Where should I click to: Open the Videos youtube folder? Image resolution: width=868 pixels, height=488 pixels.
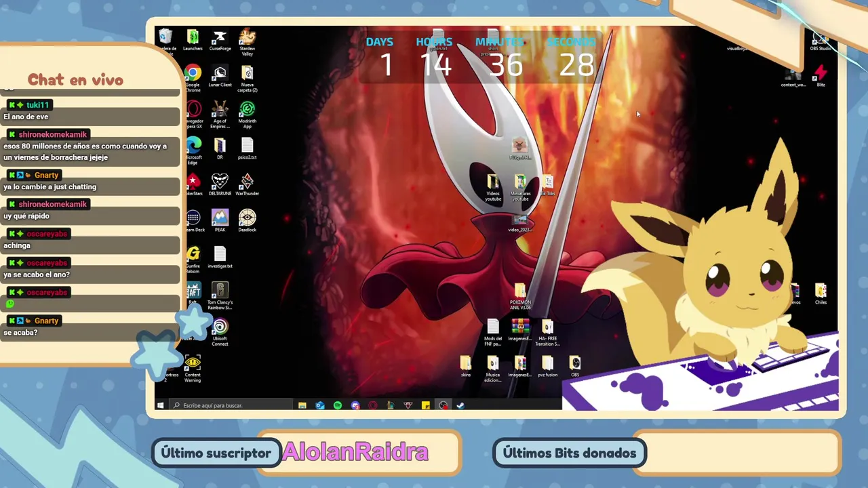493,188
